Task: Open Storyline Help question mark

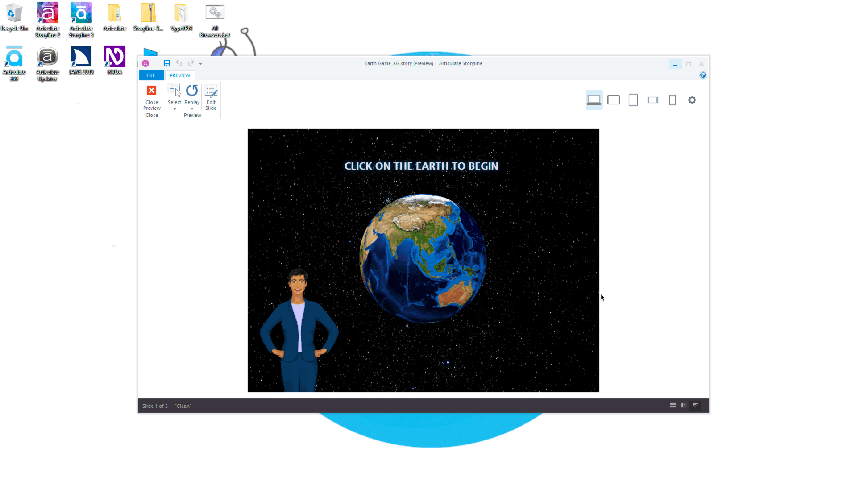Action: (703, 75)
